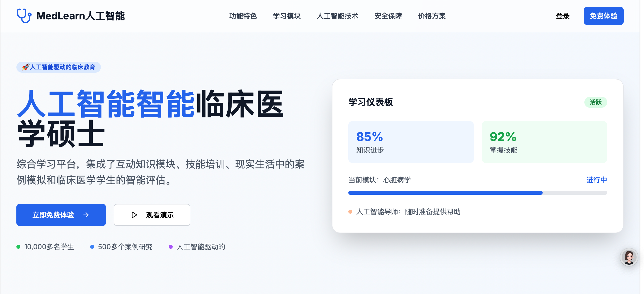This screenshot has width=644, height=294.
Task: Select the 人工智能技术 nav link
Action: [337, 16]
